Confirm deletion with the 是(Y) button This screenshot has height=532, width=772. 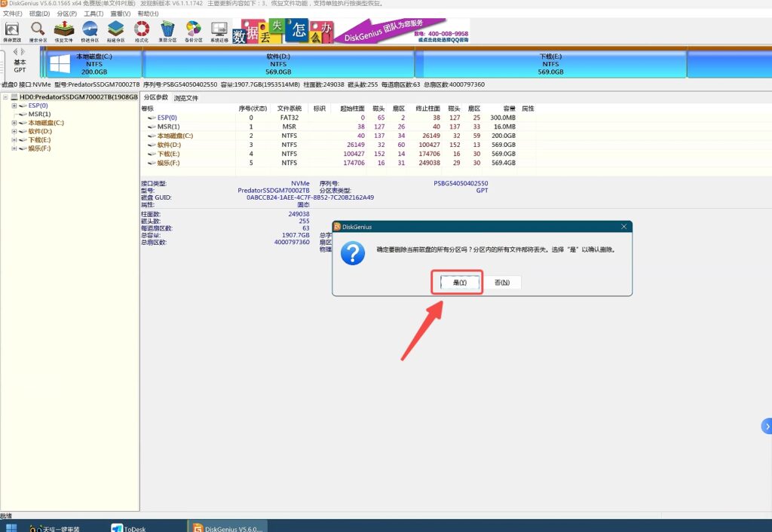459,283
